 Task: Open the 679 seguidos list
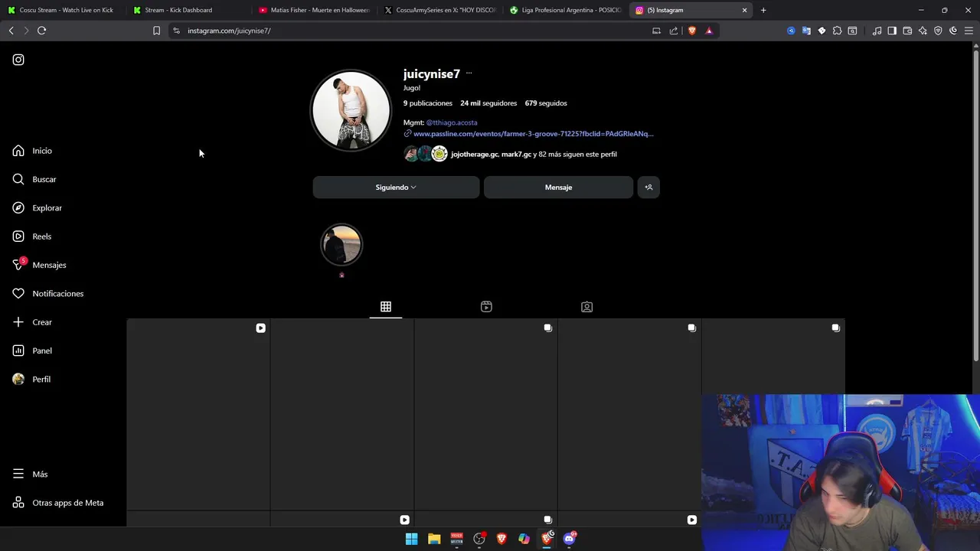[x=546, y=103]
